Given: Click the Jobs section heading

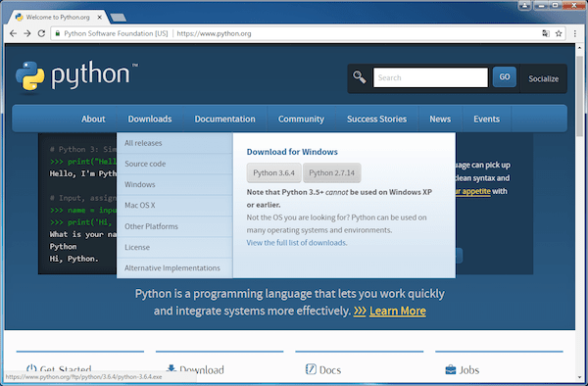Looking at the screenshot, I should pyautogui.click(x=469, y=370).
